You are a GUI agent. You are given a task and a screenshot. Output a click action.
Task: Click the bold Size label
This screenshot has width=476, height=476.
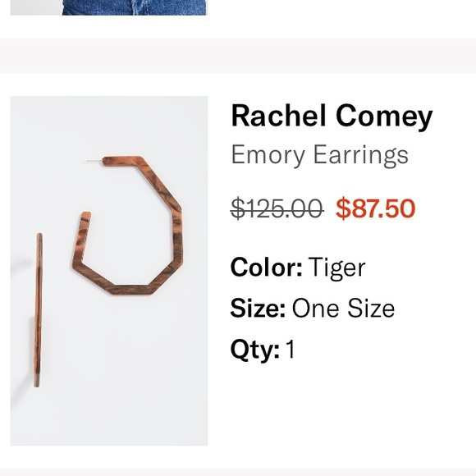pos(258,308)
